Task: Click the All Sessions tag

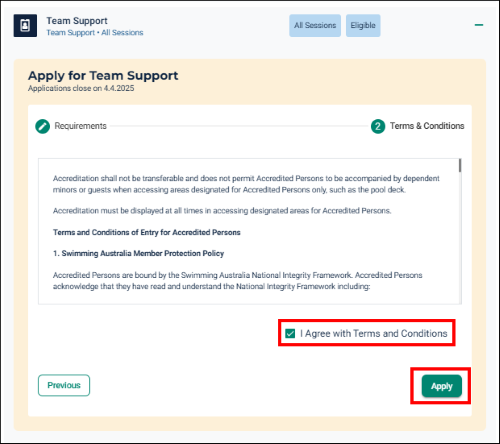Action: pyautogui.click(x=315, y=25)
